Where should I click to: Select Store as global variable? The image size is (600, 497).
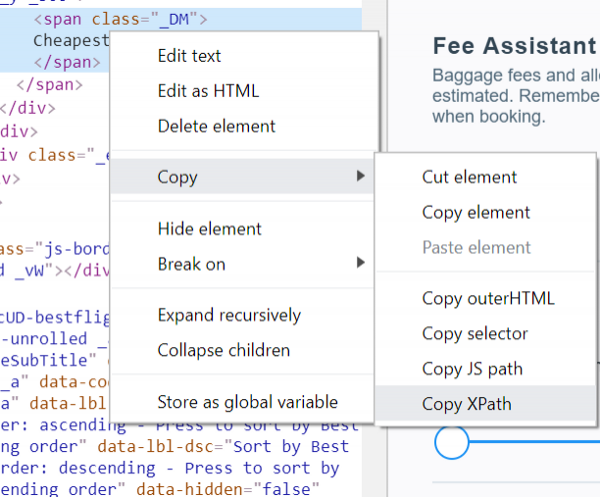point(247,402)
